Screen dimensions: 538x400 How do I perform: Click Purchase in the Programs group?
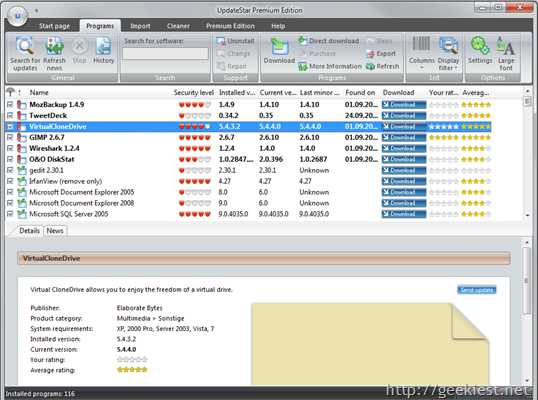tap(317, 54)
